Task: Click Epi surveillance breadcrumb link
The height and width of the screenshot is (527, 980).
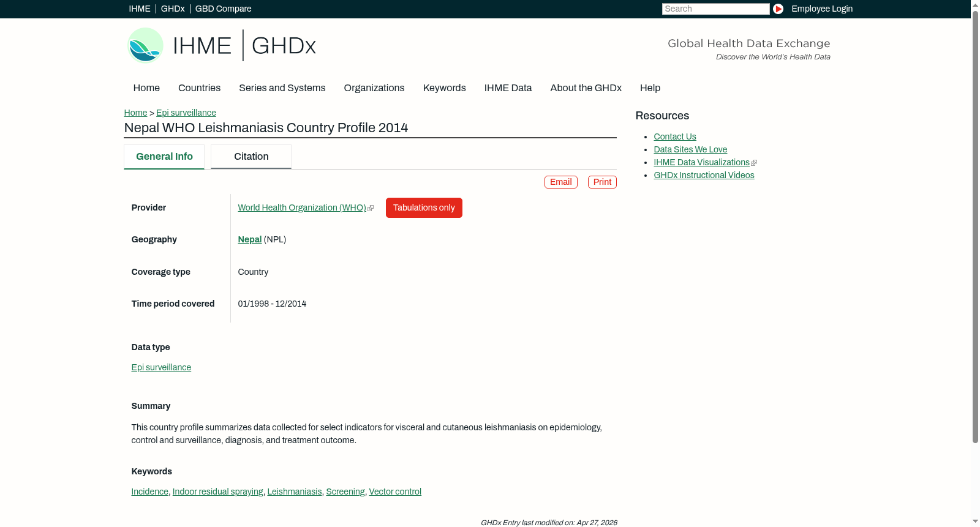Action: [x=186, y=113]
